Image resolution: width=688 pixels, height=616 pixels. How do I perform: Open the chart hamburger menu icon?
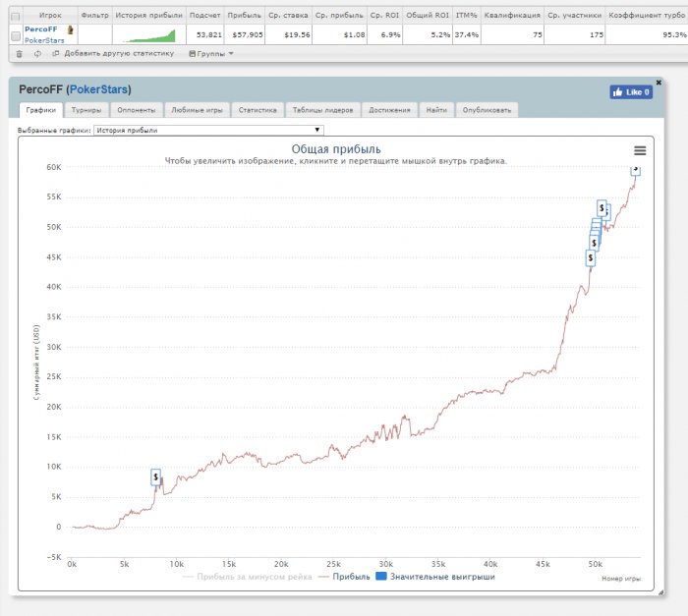(640, 150)
